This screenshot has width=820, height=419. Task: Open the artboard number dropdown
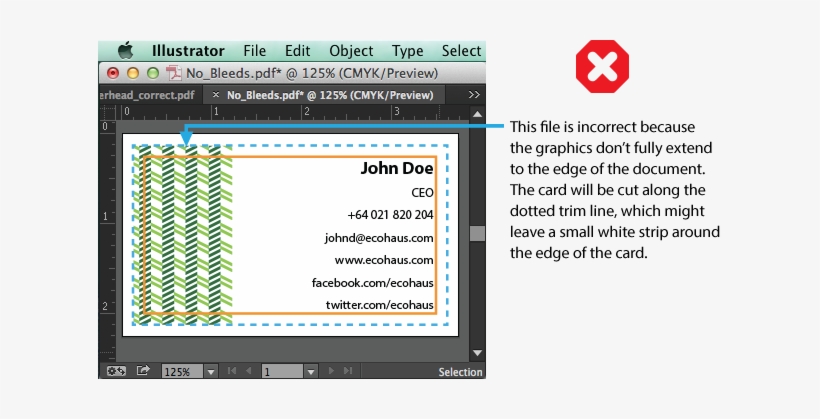pos(311,371)
